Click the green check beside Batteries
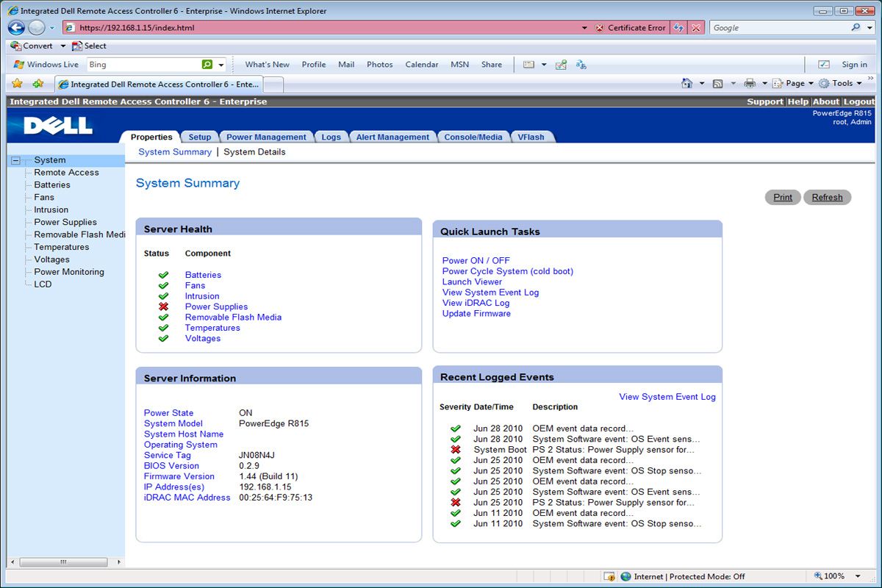Viewport: 882px width, 588px height. pos(163,275)
